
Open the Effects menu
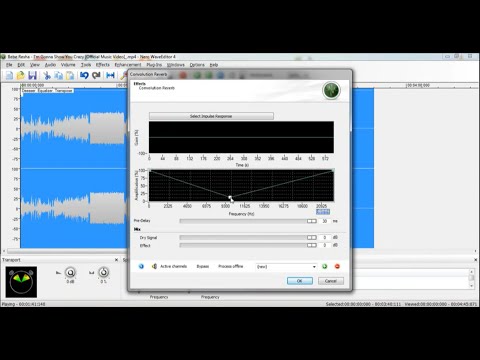103,65
